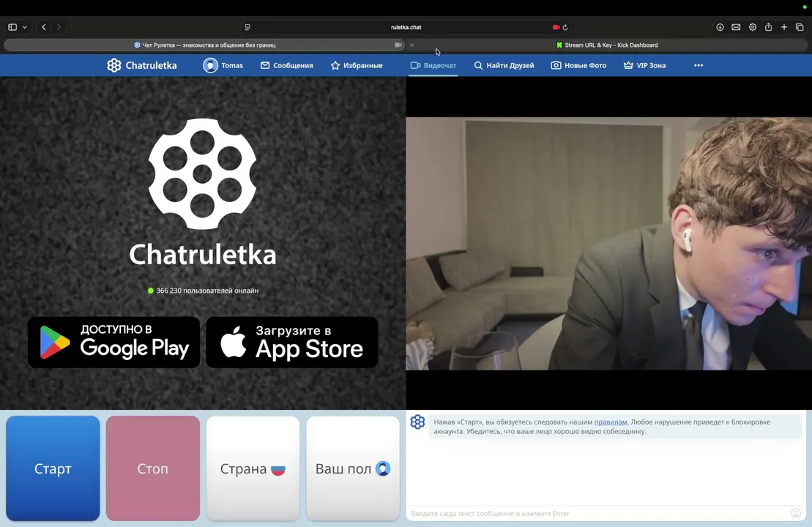This screenshot has width=812, height=527.
Task: Go back with browser back arrow
Action: tap(44, 27)
